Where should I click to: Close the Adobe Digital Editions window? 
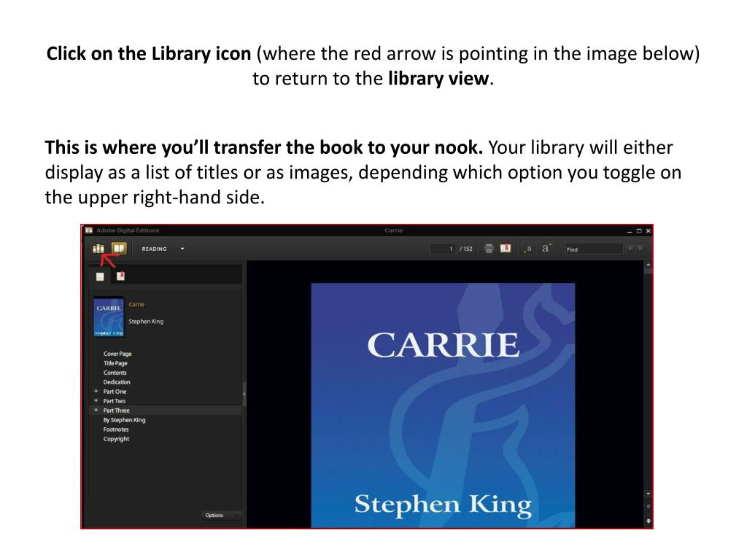coord(648,231)
